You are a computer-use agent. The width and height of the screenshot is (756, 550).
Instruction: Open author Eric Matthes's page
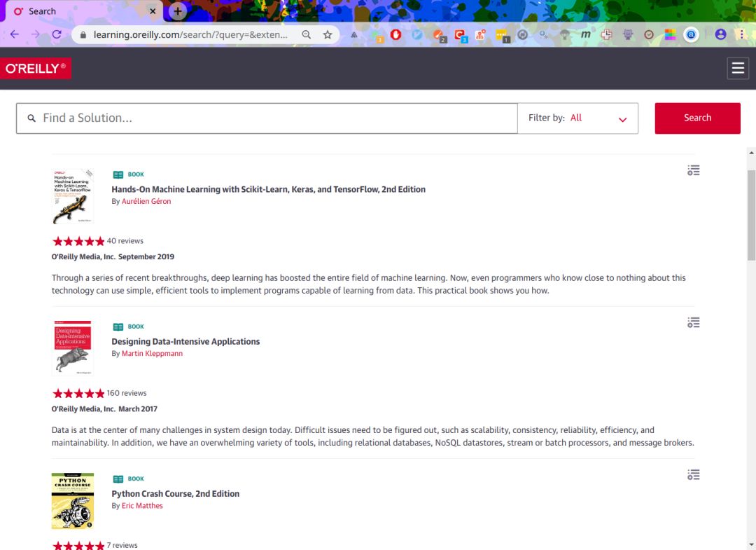[142, 506]
